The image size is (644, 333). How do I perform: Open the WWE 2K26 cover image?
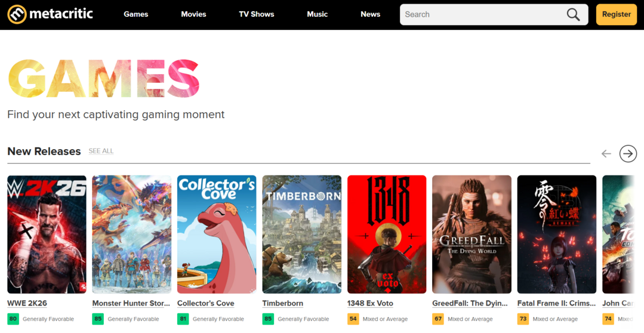(x=47, y=234)
